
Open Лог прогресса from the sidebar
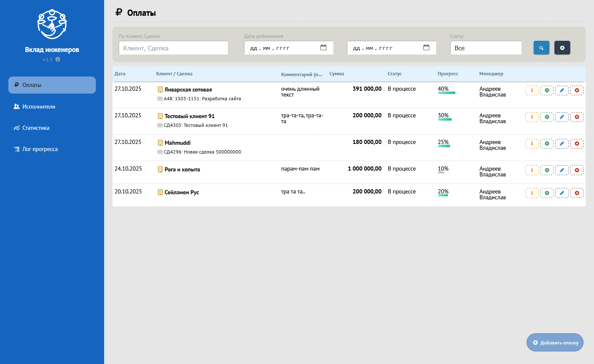(40, 149)
